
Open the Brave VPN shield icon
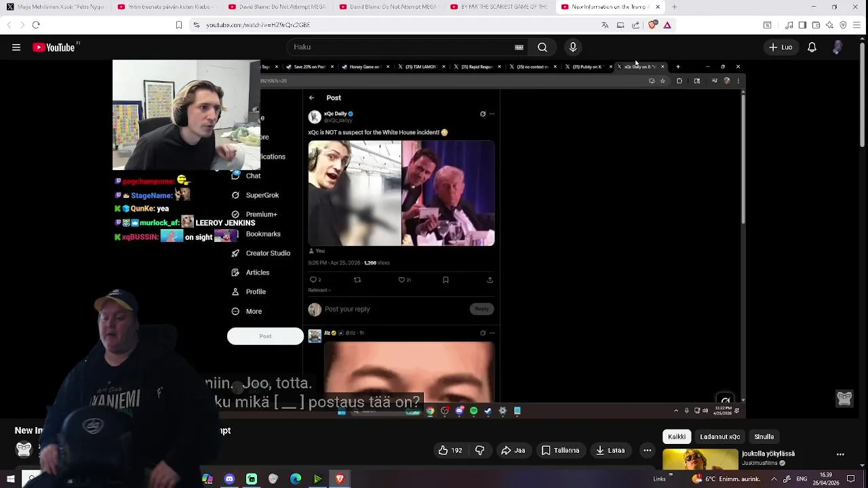coord(843,25)
